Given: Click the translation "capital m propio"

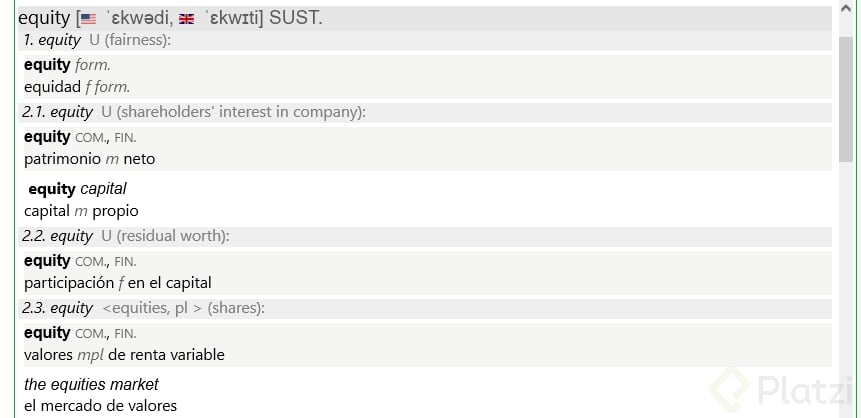Looking at the screenshot, I should 81,211.
